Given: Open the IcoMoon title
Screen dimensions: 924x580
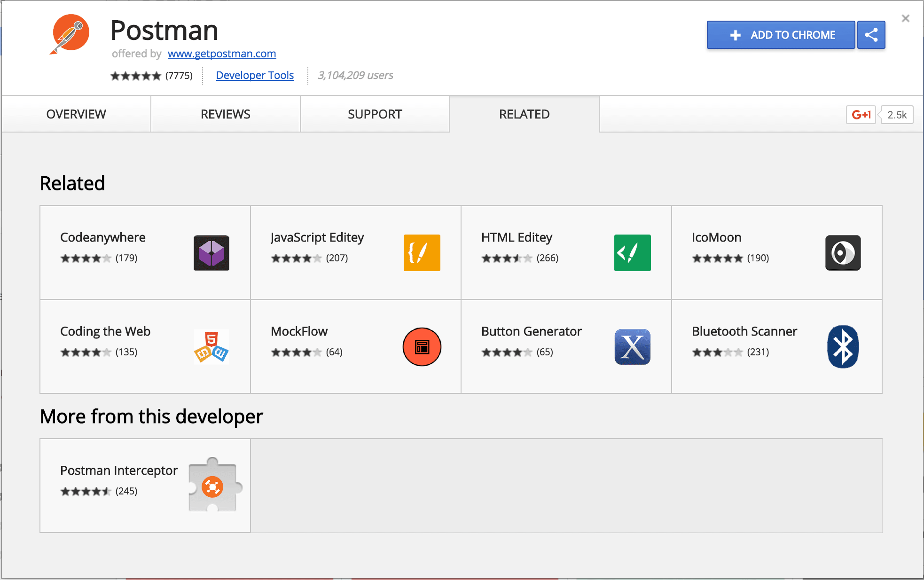Looking at the screenshot, I should (716, 237).
